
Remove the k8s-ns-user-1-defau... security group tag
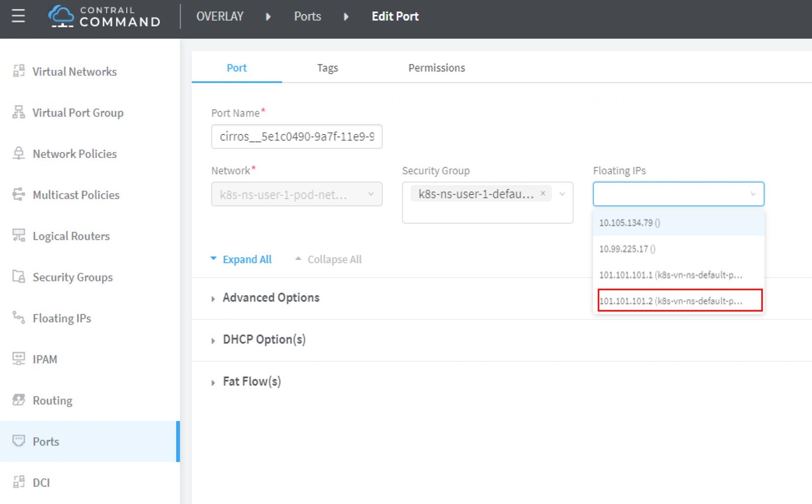(x=543, y=194)
